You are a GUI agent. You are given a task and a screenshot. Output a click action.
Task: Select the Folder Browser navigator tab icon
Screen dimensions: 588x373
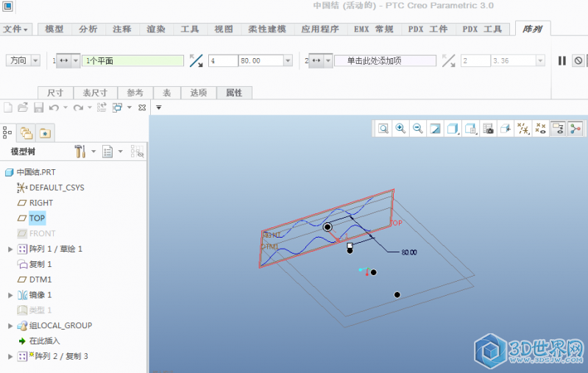(x=26, y=132)
